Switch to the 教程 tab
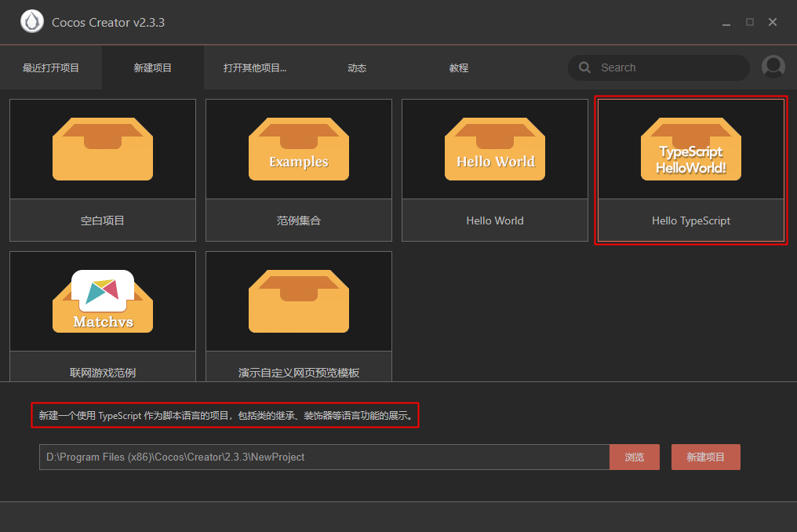Image resolution: width=797 pixels, height=532 pixels. [x=458, y=67]
